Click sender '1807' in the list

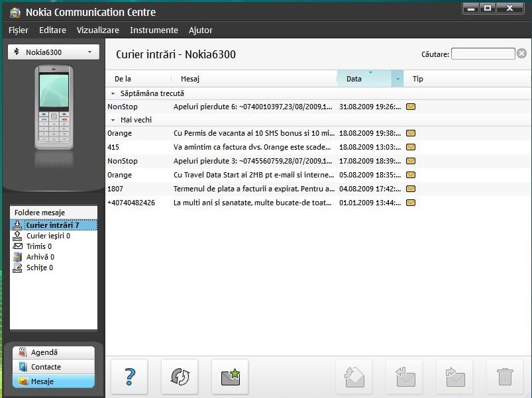pos(115,189)
